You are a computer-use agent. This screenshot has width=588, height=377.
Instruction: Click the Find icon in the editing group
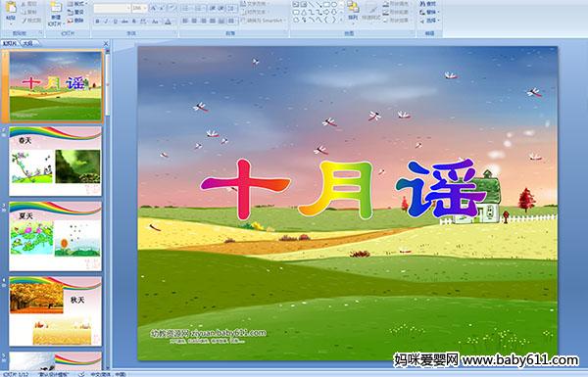click(428, 3)
